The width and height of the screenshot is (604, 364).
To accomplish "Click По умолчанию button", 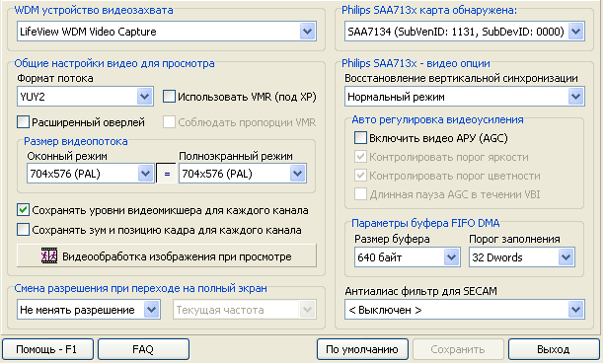I will 362,349.
